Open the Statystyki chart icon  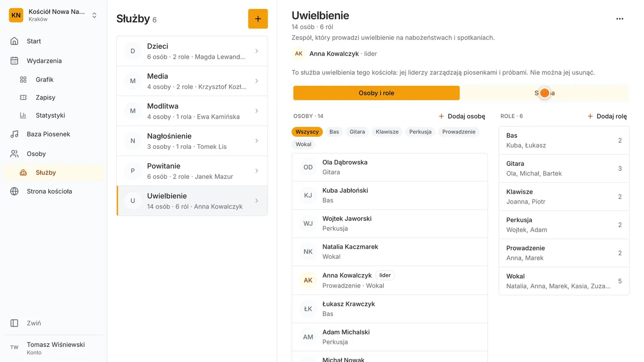tap(23, 115)
